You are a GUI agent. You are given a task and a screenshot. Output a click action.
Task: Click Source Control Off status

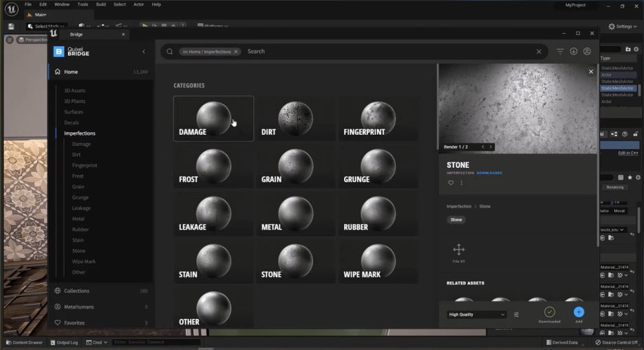click(617, 342)
